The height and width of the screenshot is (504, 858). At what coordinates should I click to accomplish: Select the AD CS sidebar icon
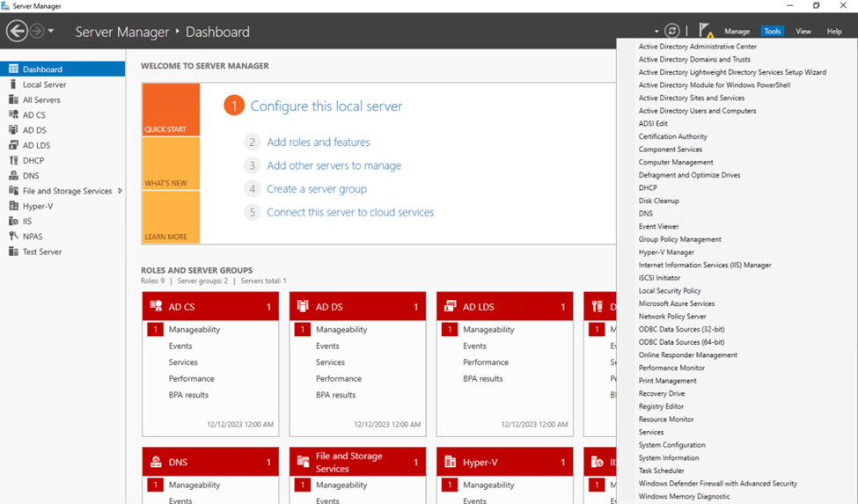(14, 115)
